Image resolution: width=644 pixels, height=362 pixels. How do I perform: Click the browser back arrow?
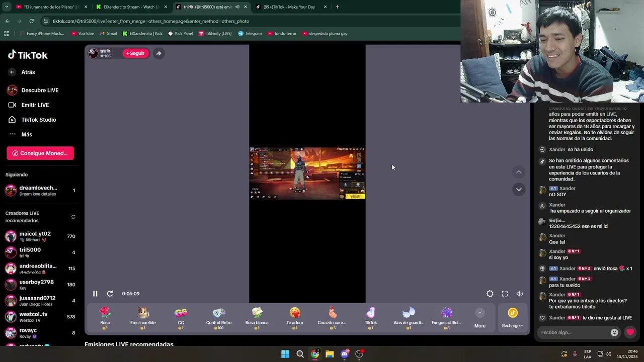click(x=7, y=21)
